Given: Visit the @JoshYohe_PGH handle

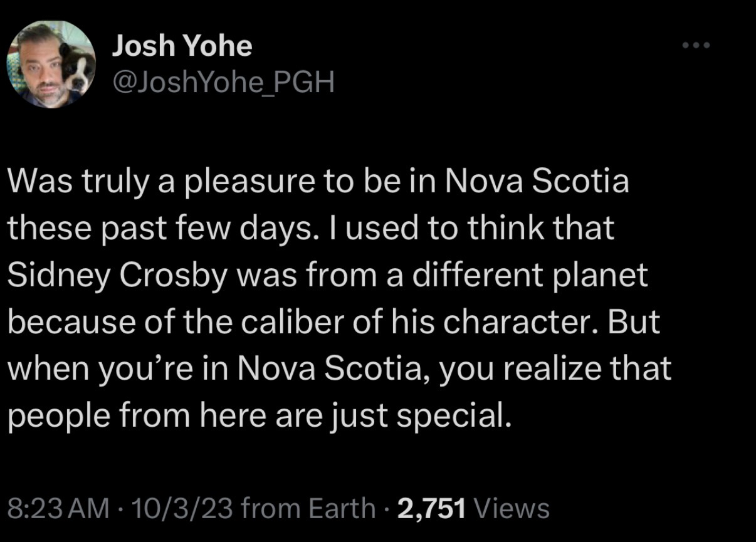Looking at the screenshot, I should click(223, 81).
